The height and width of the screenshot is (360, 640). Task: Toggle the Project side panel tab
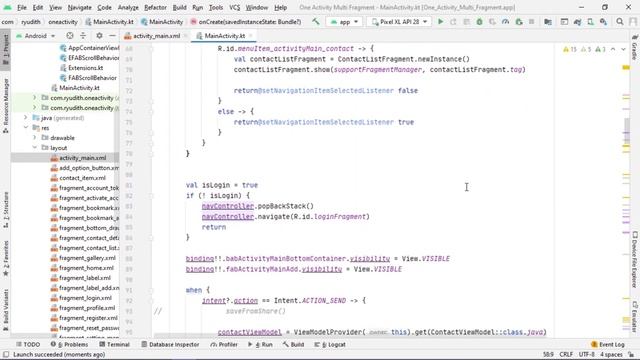point(6,49)
